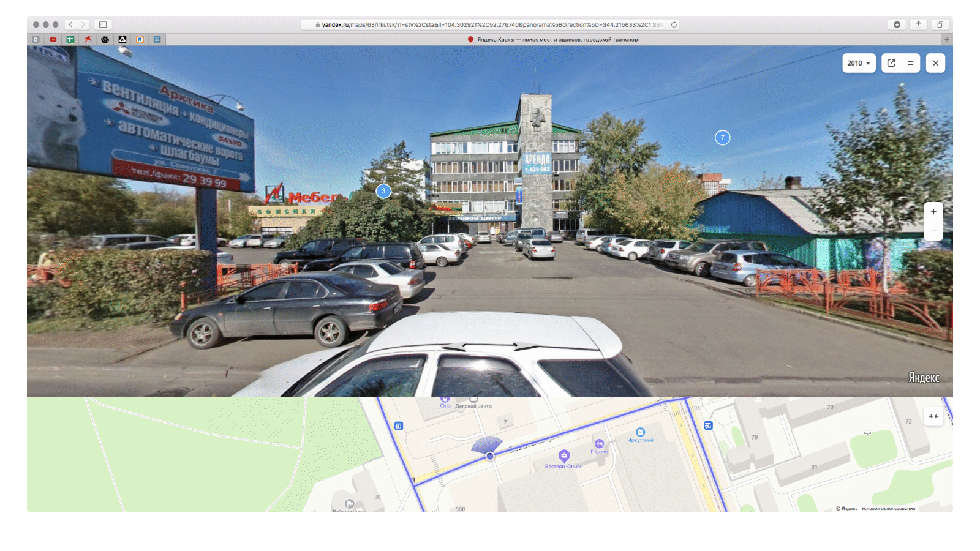Open the black triangle pinned tab
Viewport: 980px width, 551px height.
click(123, 39)
